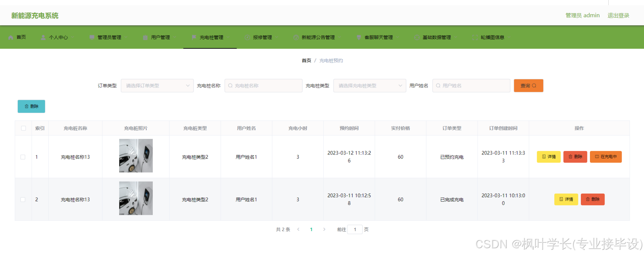Click the teal batch 删除 button

tap(31, 106)
